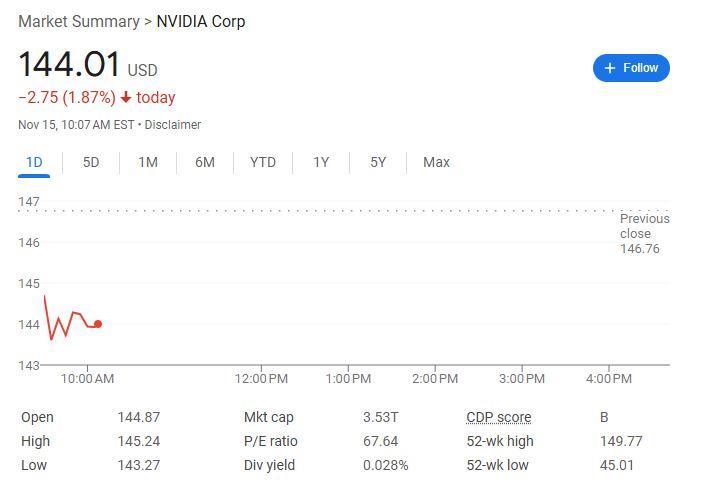Screen dimensions: 705x486
Task: Click the 4:00 PM time axis marker
Action: pos(609,379)
